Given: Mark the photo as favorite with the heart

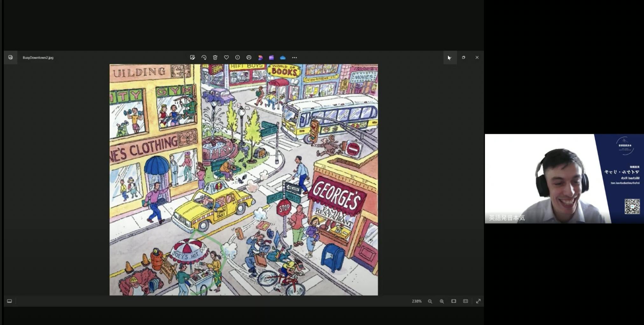Looking at the screenshot, I should click(226, 58).
